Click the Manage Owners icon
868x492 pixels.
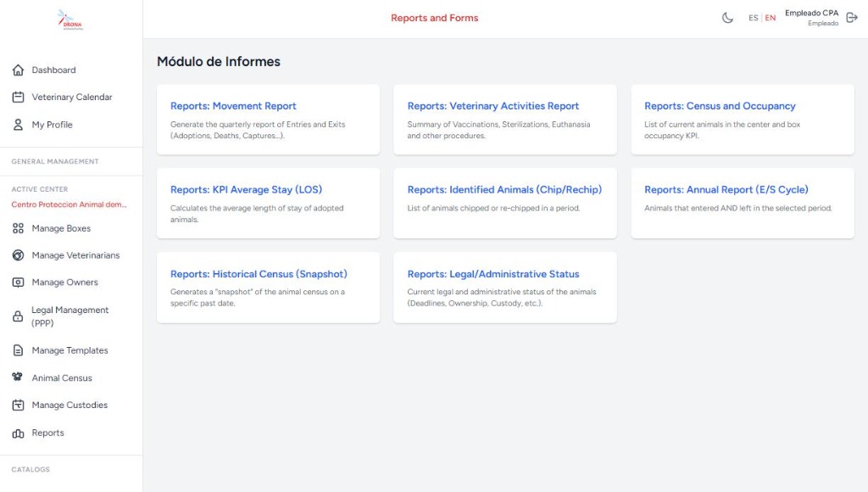point(19,282)
